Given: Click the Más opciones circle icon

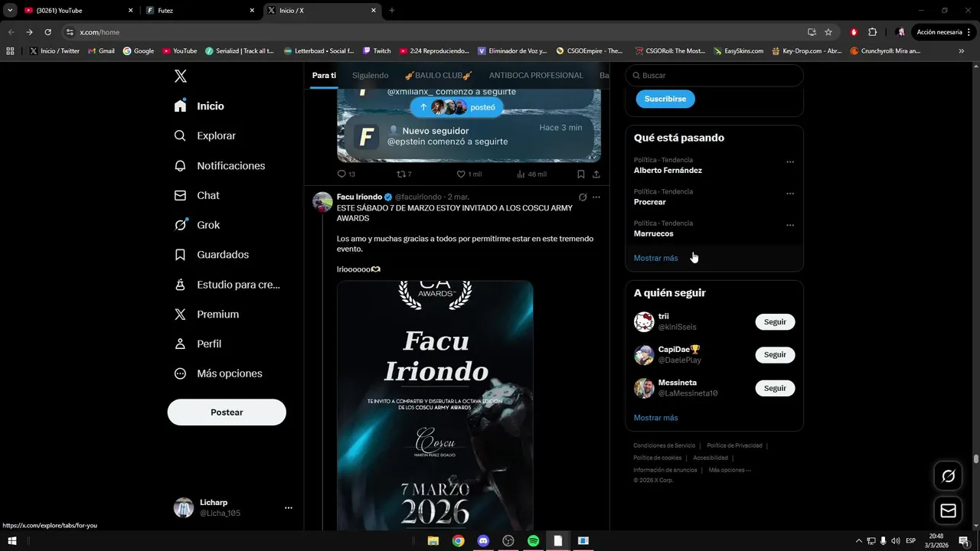Looking at the screenshot, I should (x=180, y=373).
